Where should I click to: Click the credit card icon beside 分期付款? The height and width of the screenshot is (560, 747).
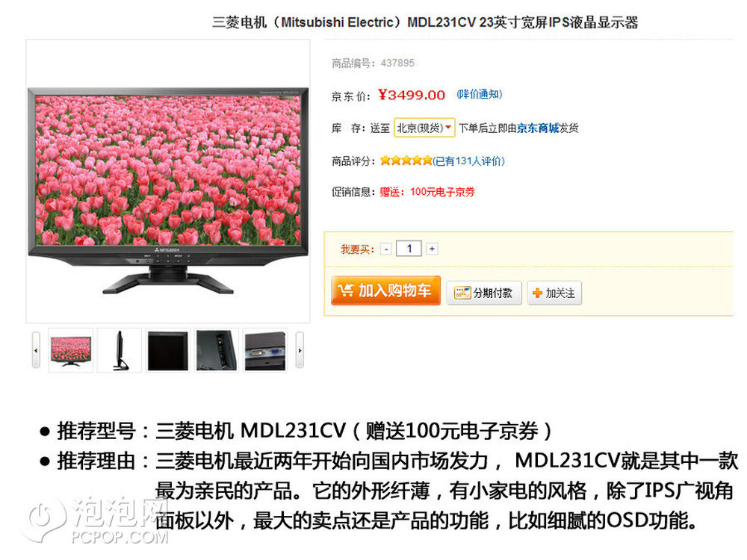pyautogui.click(x=462, y=293)
